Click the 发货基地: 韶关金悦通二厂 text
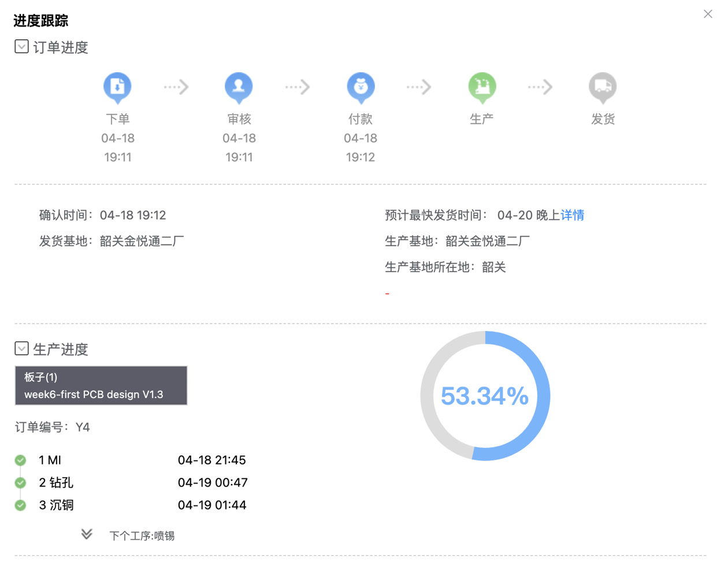 (112, 242)
